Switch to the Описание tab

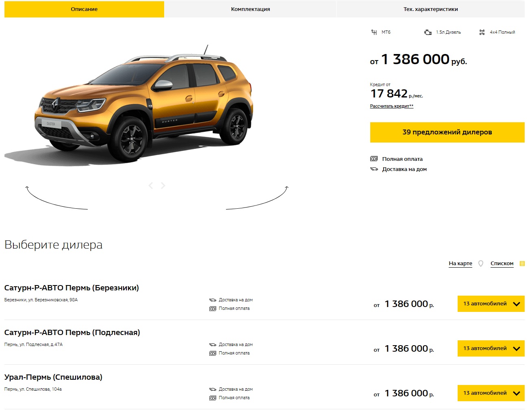84,9
